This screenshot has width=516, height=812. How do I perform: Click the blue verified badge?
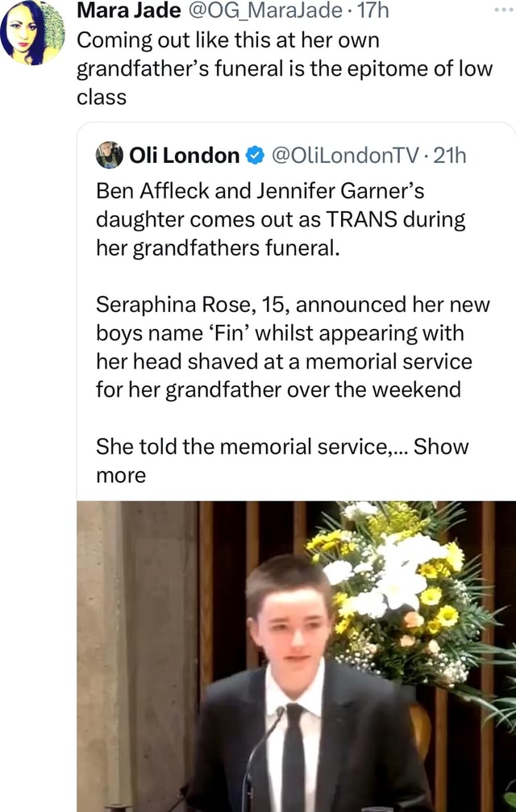pyautogui.click(x=253, y=156)
